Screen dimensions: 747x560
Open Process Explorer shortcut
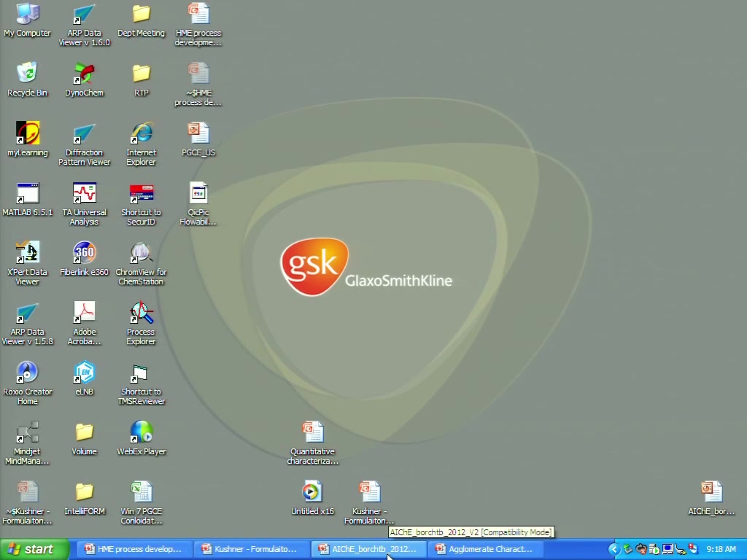click(x=141, y=323)
